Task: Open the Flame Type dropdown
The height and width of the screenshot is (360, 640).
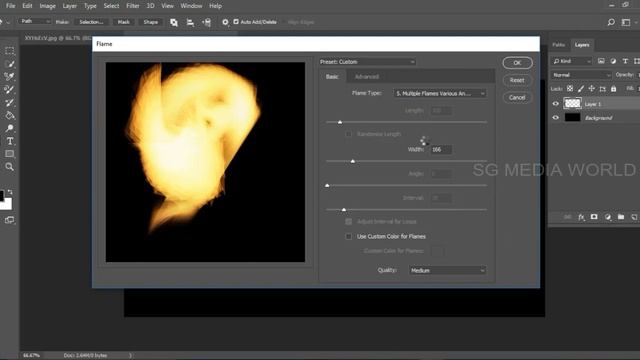Action: pyautogui.click(x=440, y=93)
